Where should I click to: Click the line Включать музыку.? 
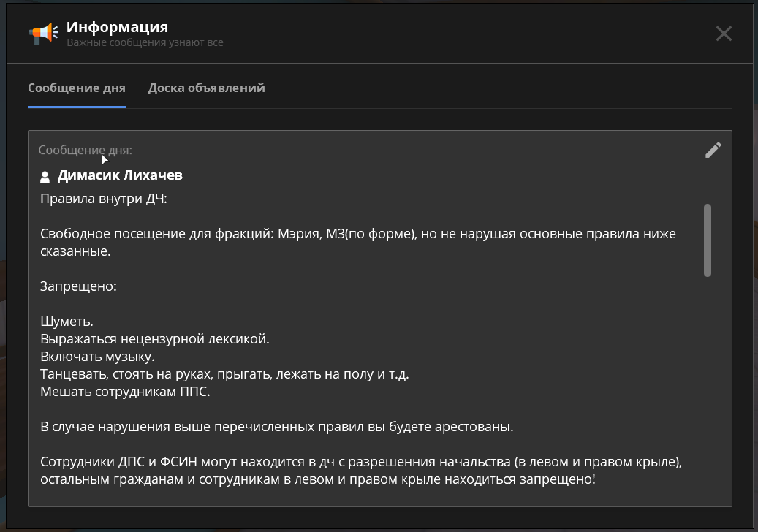[x=97, y=357]
